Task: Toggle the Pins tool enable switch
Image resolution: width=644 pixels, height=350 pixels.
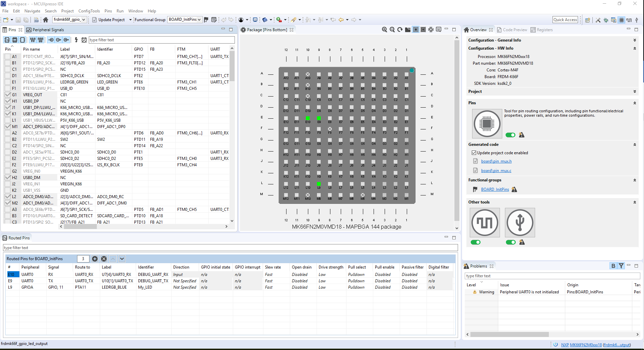Action: point(510,135)
